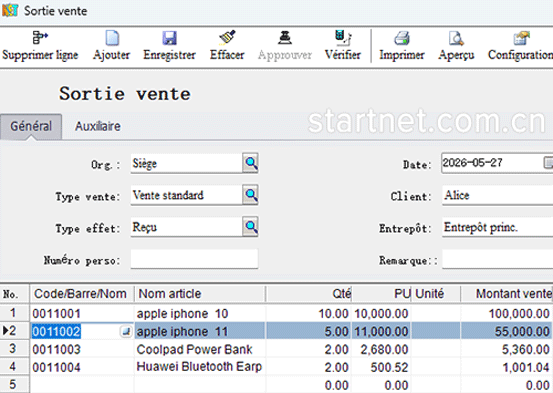Open the Type vente lookup magnifier
The height and width of the screenshot is (393, 553).
pyautogui.click(x=250, y=194)
